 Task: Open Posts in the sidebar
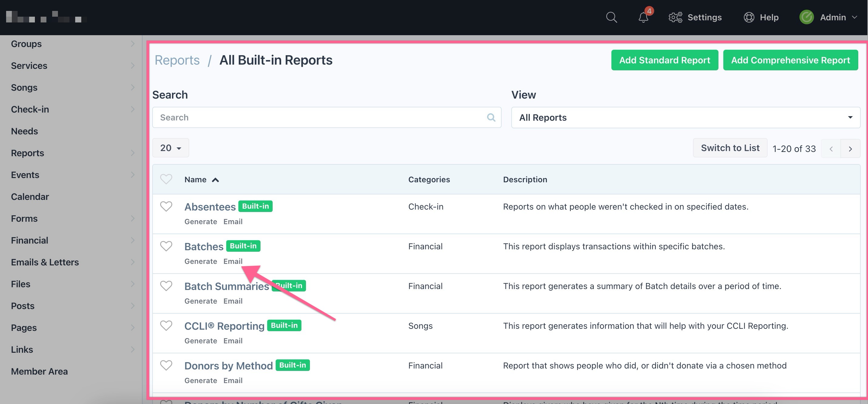tap(22, 306)
